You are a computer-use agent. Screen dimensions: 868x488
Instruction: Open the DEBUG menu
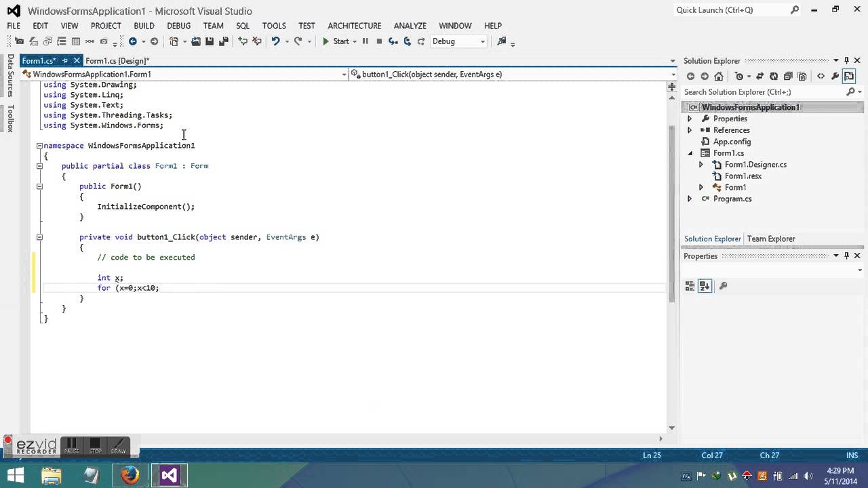[179, 26]
